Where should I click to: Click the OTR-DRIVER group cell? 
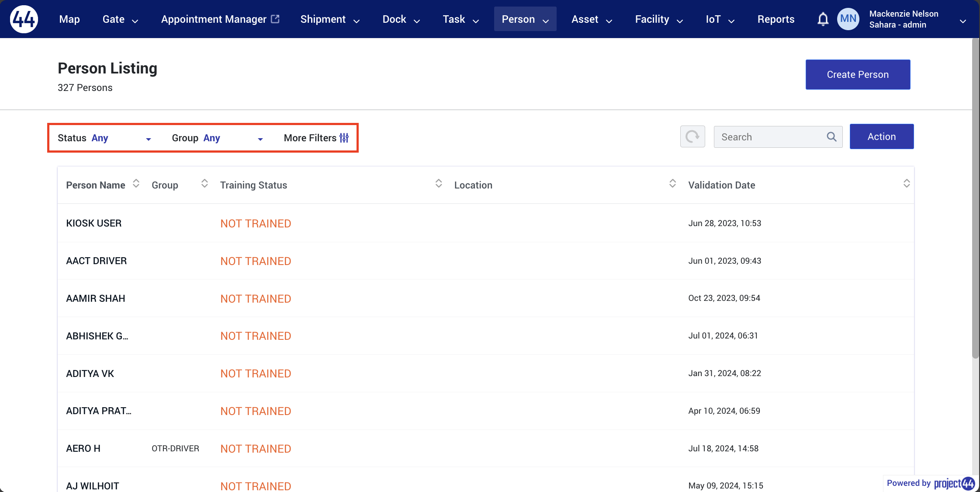(175, 448)
